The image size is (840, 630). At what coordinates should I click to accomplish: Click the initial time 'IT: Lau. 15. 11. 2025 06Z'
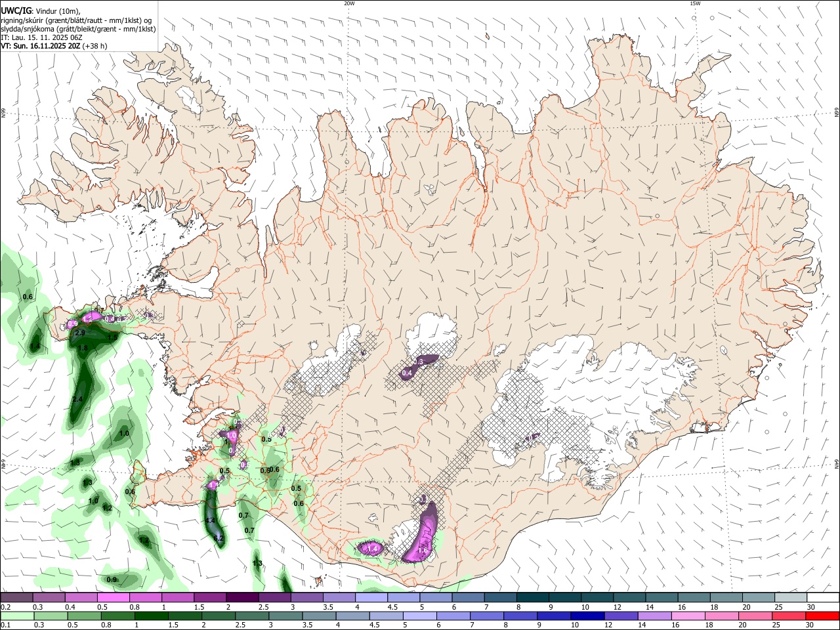[x=41, y=37]
